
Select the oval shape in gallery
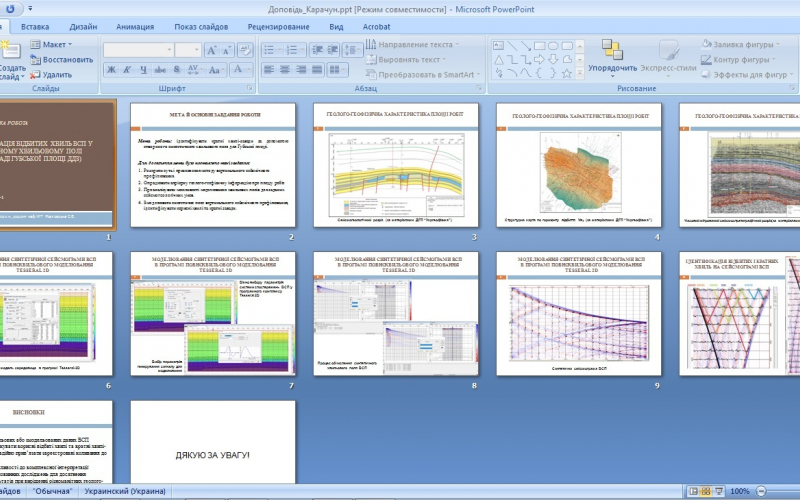pos(553,46)
